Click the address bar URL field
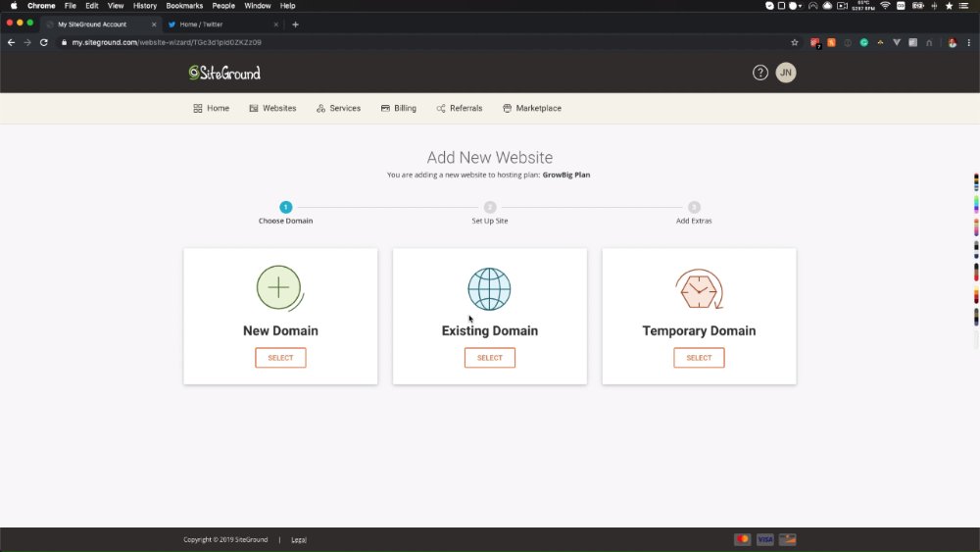The width and height of the screenshot is (980, 552). (425, 42)
